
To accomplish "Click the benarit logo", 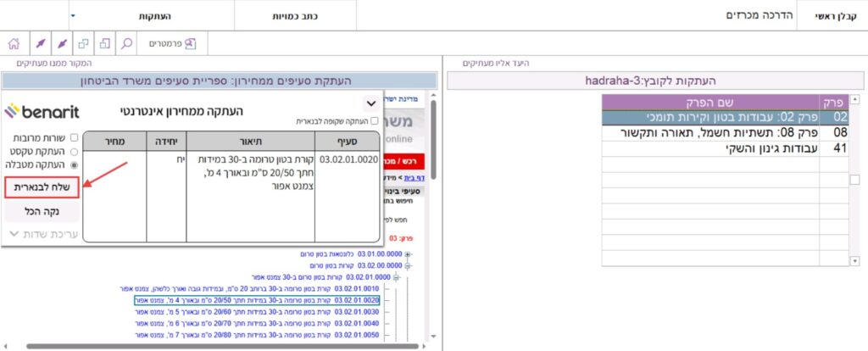I will [x=42, y=111].
